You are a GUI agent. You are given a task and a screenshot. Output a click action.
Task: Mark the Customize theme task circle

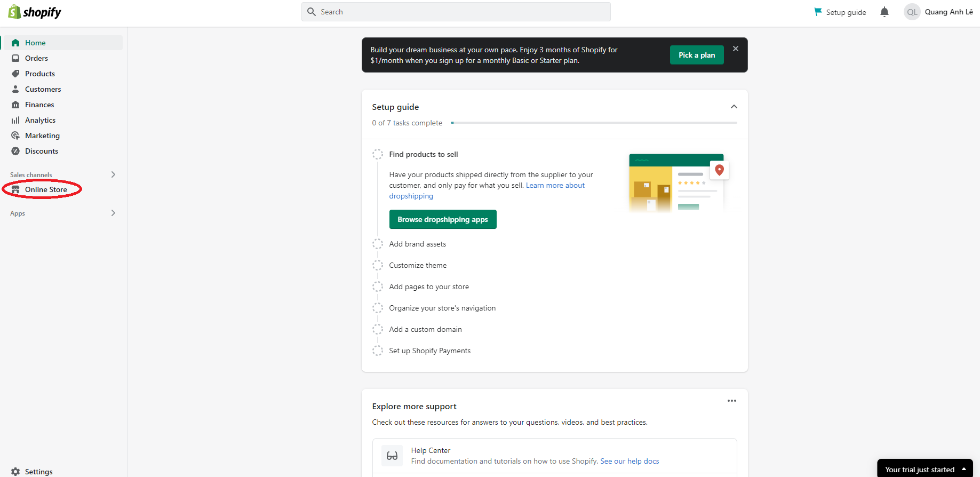coord(378,265)
